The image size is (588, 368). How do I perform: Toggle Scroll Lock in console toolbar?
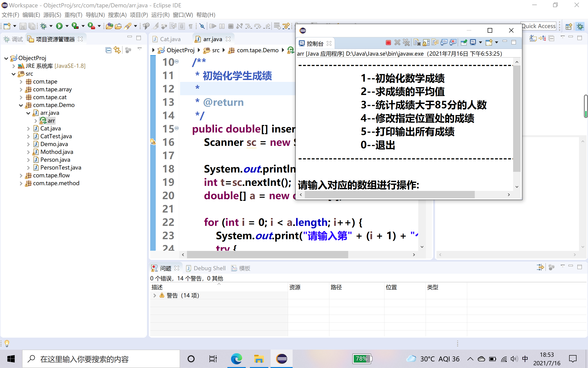(x=426, y=43)
